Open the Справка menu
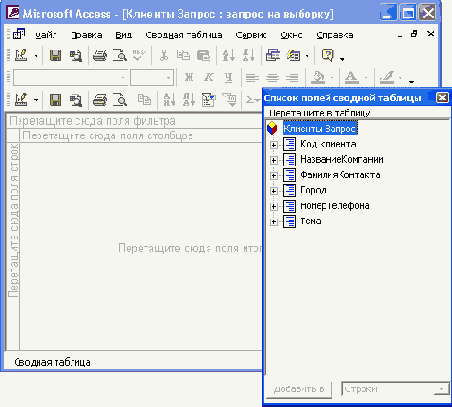The width and height of the screenshot is (452, 407). [x=335, y=35]
